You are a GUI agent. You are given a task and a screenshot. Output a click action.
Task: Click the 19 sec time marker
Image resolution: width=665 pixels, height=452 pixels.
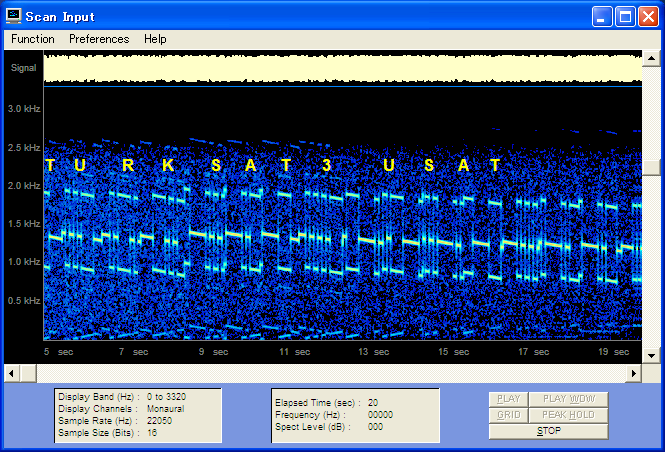614,352
